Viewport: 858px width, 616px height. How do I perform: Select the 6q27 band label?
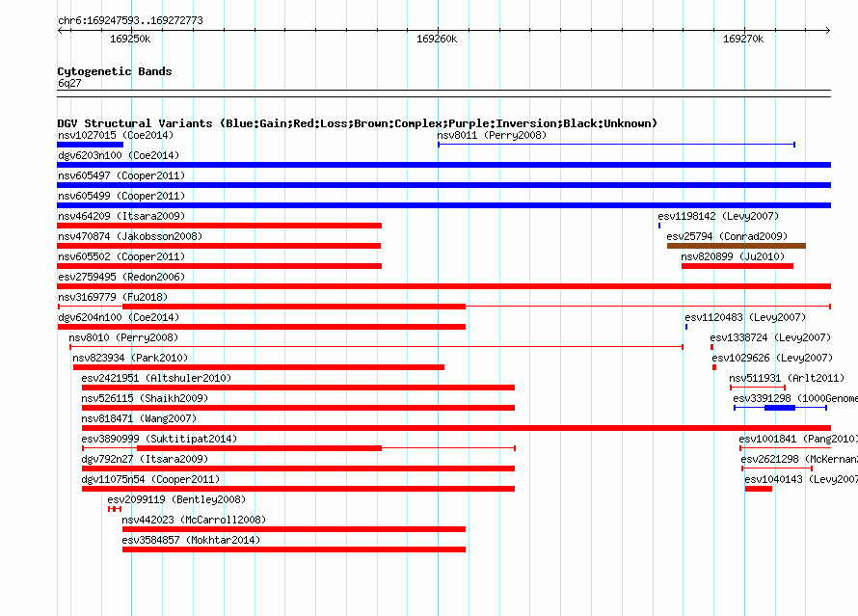coord(69,83)
